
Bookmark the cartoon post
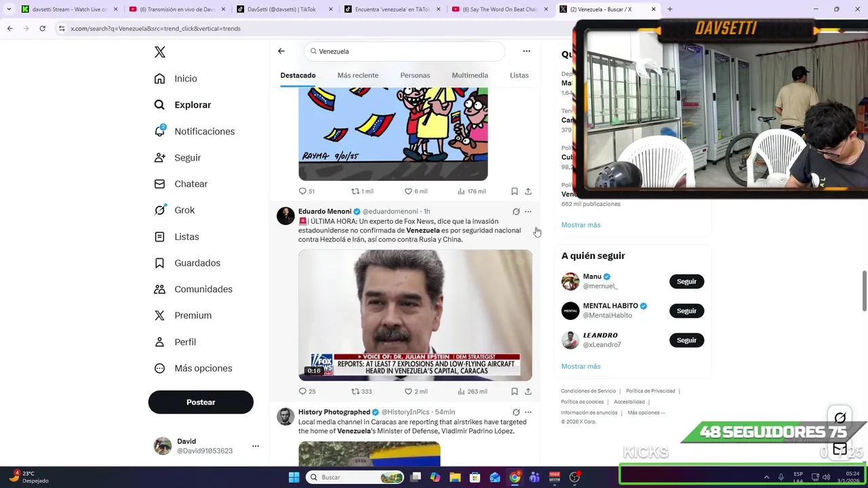(515, 191)
